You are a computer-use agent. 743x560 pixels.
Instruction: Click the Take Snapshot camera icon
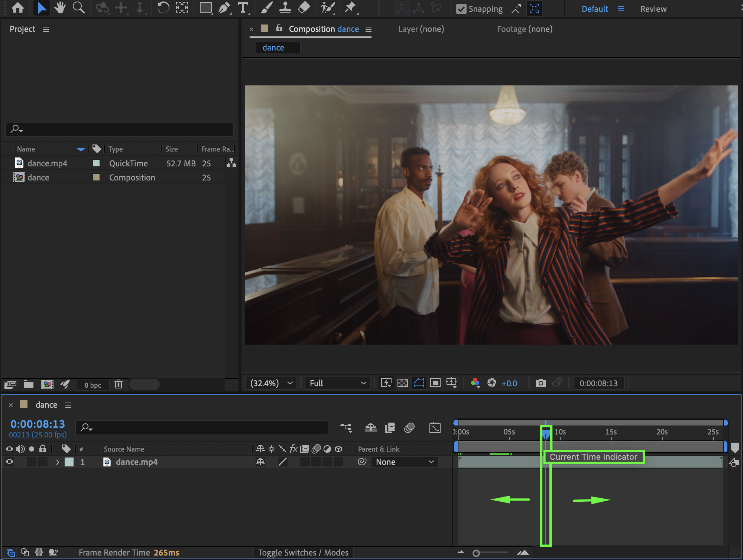(x=541, y=383)
